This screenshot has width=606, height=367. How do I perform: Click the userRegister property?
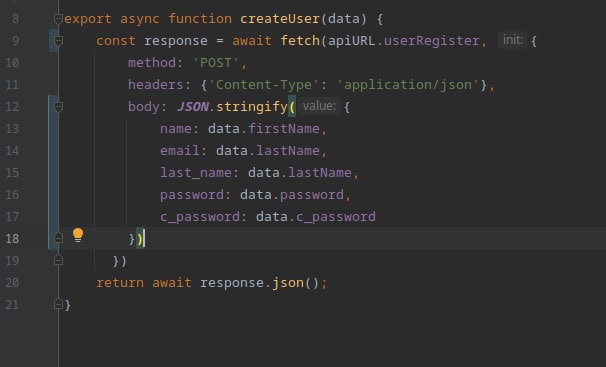(432, 41)
